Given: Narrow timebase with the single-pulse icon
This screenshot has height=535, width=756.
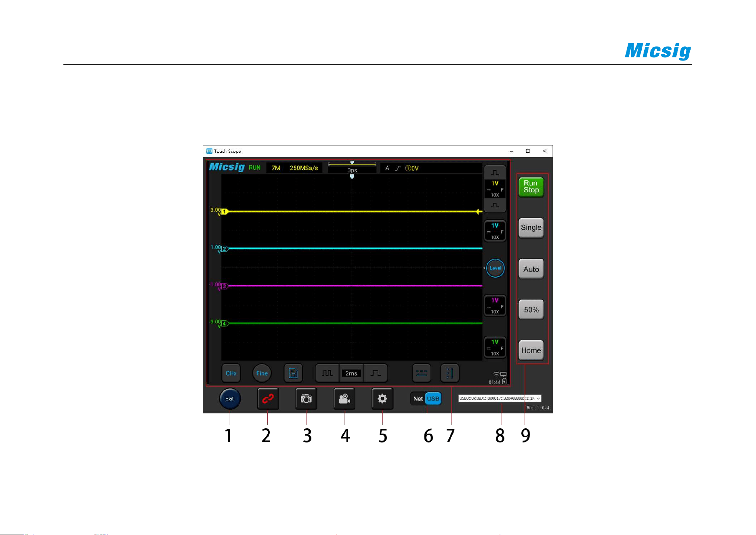Looking at the screenshot, I should pyautogui.click(x=376, y=373).
